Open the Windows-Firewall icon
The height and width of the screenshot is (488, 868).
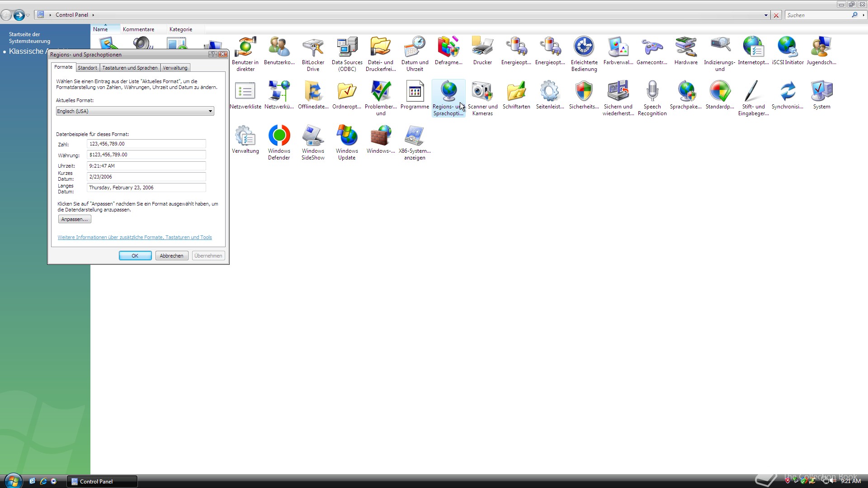(x=381, y=139)
